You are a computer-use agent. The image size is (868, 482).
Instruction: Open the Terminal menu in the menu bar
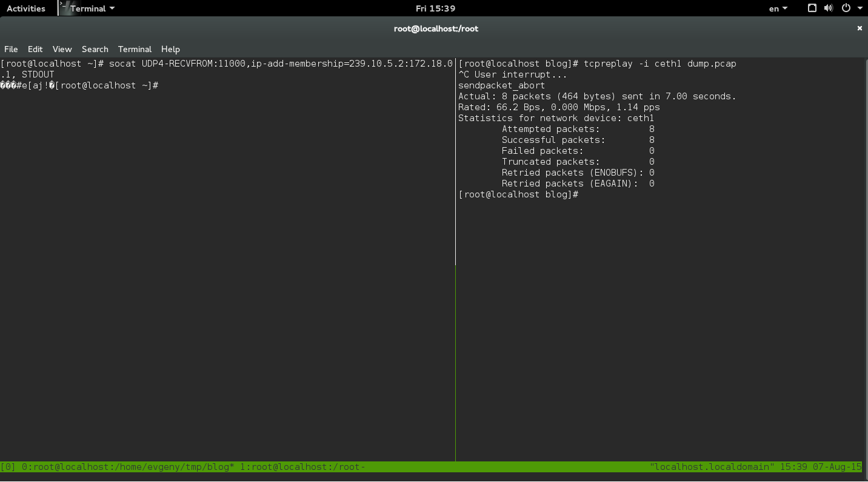tap(135, 49)
